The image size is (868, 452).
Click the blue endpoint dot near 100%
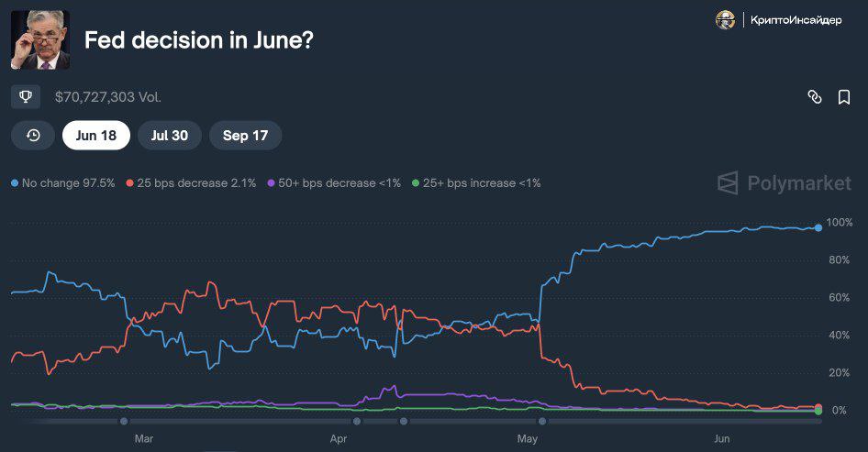click(818, 227)
